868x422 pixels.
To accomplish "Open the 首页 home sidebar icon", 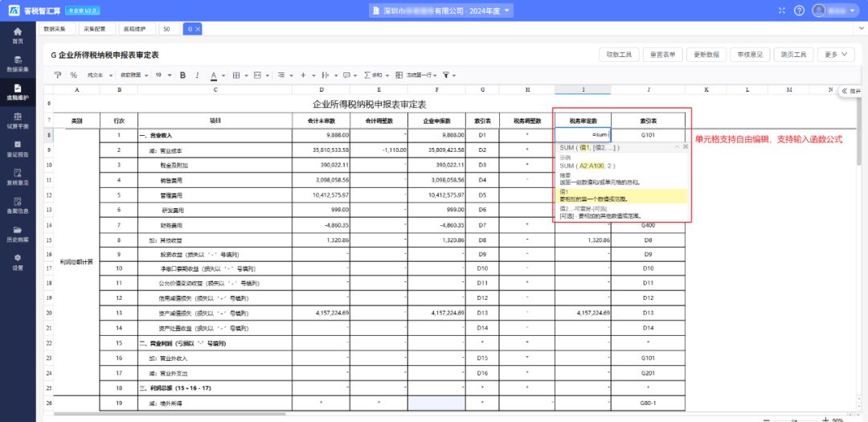I will (x=18, y=35).
